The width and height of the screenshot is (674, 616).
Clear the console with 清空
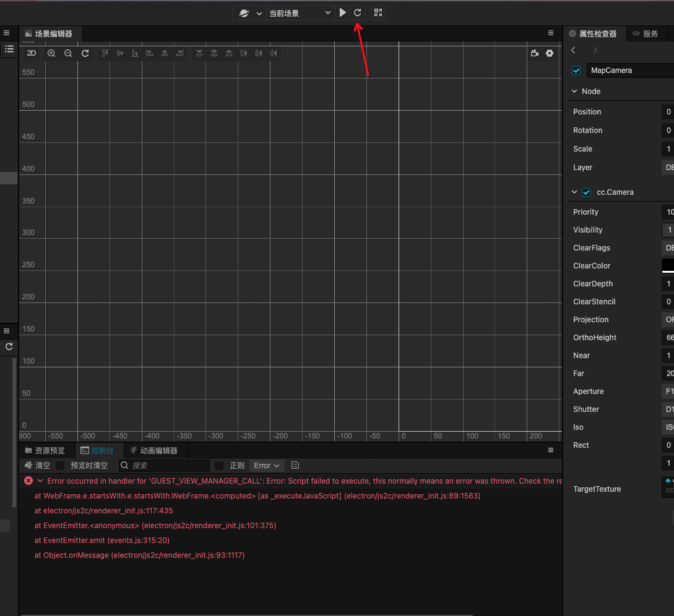tap(37, 466)
